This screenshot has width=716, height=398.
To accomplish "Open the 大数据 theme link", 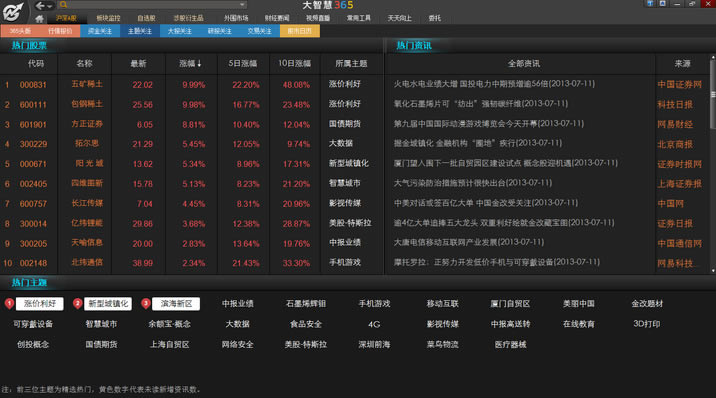I will pyautogui.click(x=237, y=324).
